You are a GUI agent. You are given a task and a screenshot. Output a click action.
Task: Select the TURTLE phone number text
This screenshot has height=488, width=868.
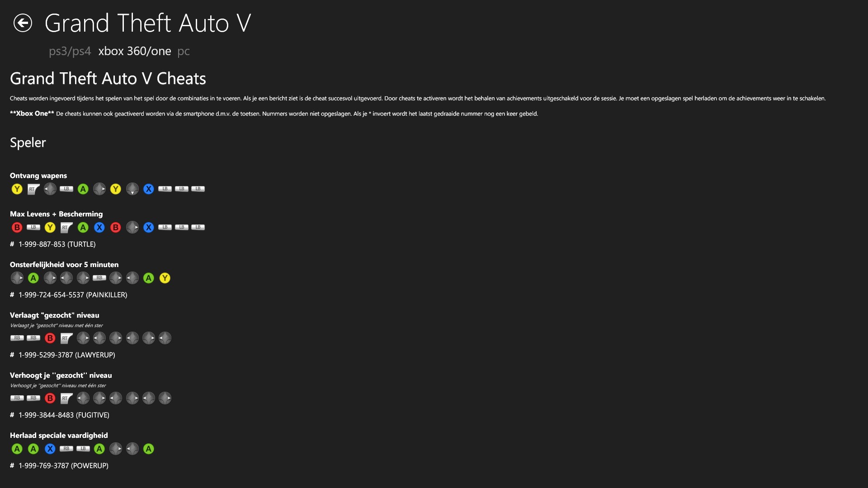[x=57, y=244]
